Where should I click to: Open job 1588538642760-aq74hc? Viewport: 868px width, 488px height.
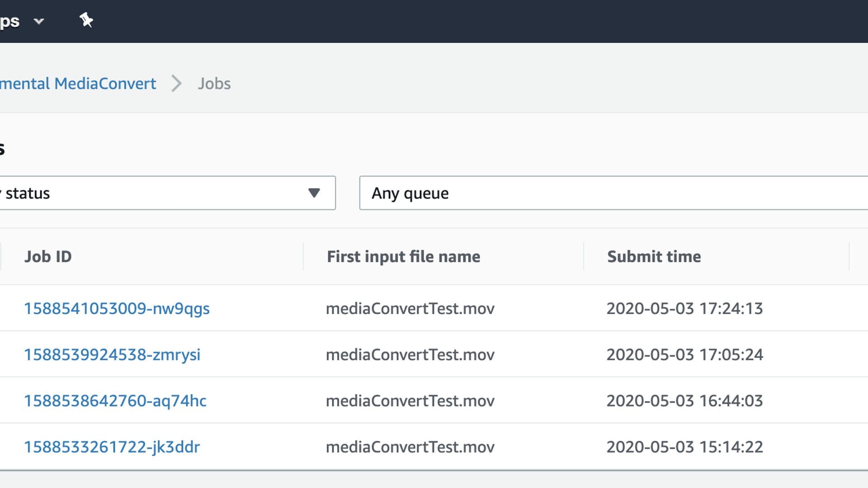tap(115, 401)
